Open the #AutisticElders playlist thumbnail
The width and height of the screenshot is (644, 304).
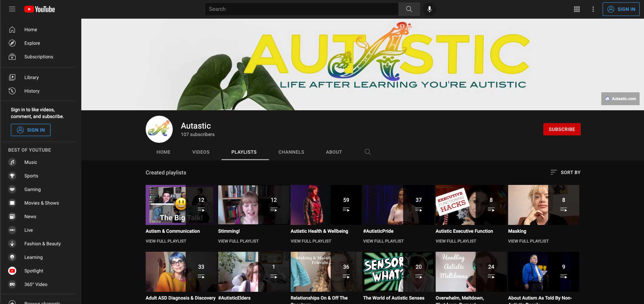[x=254, y=272]
